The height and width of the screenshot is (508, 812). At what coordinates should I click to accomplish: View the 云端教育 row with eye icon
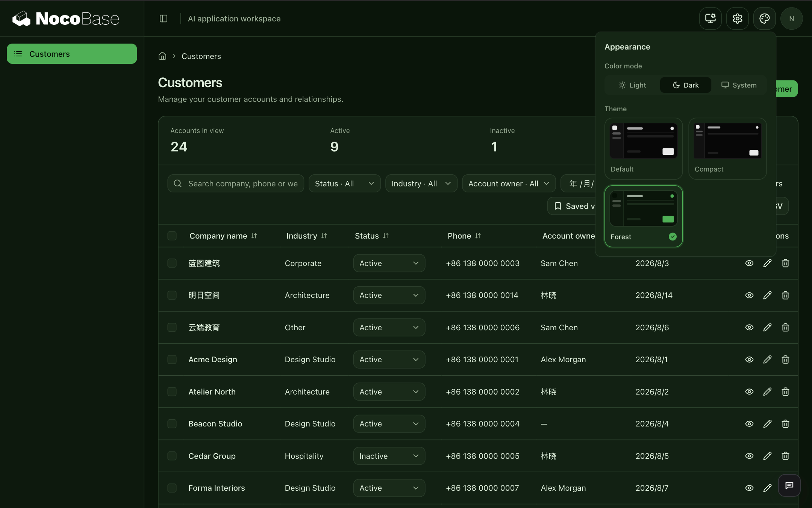[x=749, y=328]
